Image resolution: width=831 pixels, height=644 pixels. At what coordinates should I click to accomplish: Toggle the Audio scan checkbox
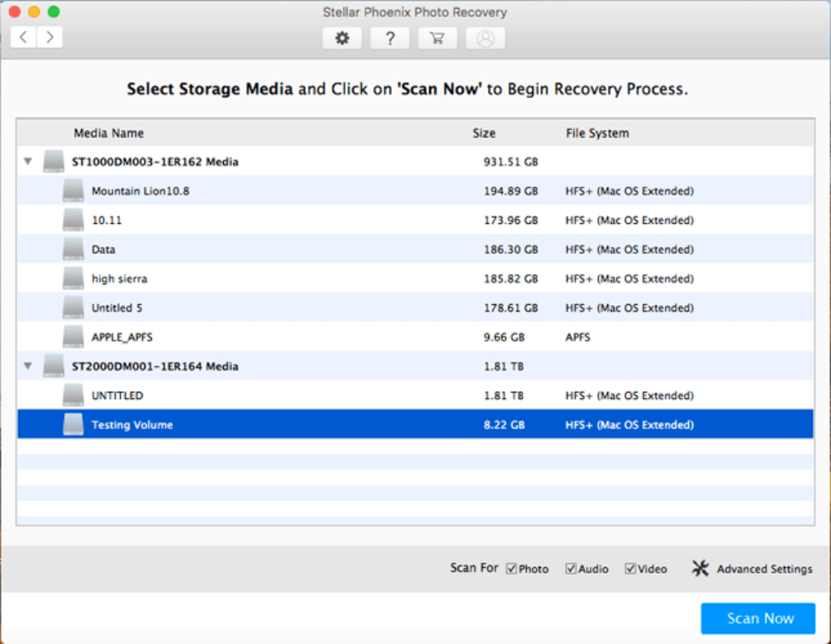(571, 569)
